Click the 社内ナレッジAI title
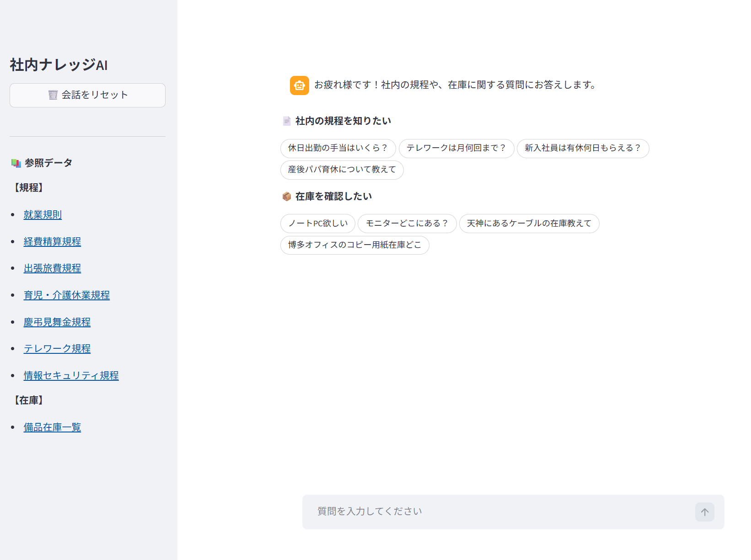This screenshot has height=560, width=751. coord(59,65)
